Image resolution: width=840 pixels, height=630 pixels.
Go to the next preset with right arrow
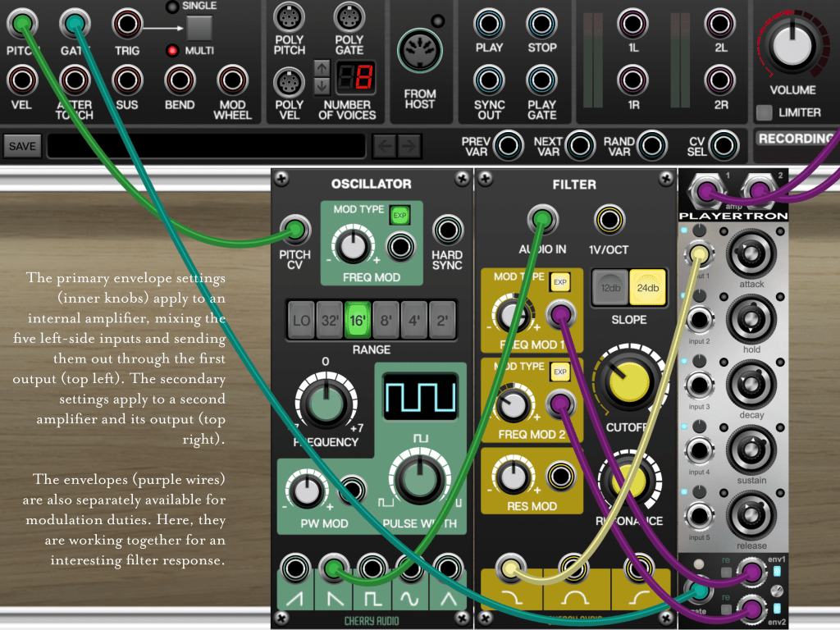point(409,146)
